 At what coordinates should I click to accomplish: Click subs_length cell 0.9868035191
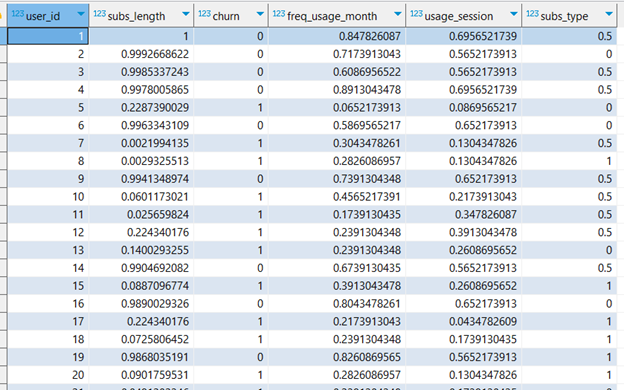pos(141,357)
